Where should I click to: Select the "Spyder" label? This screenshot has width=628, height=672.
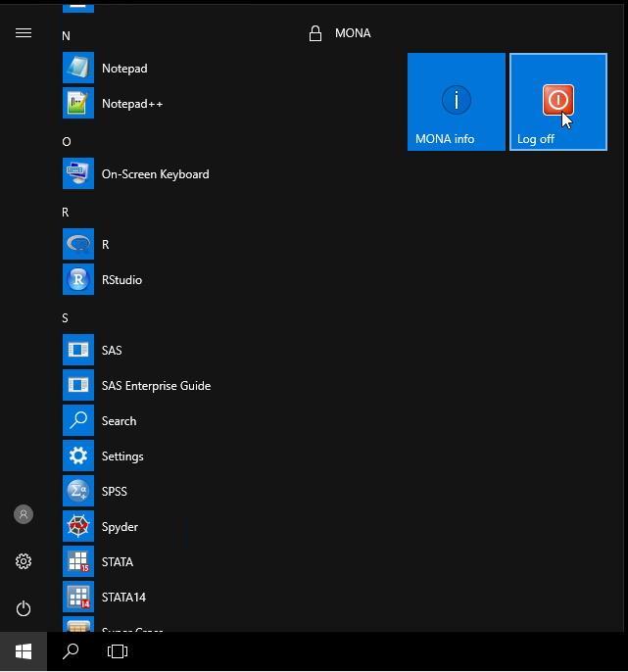[x=120, y=527]
